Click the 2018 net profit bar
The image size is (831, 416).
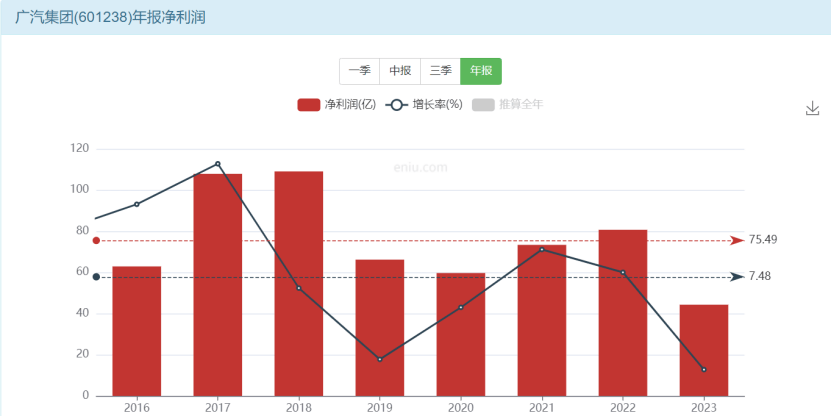(x=298, y=284)
